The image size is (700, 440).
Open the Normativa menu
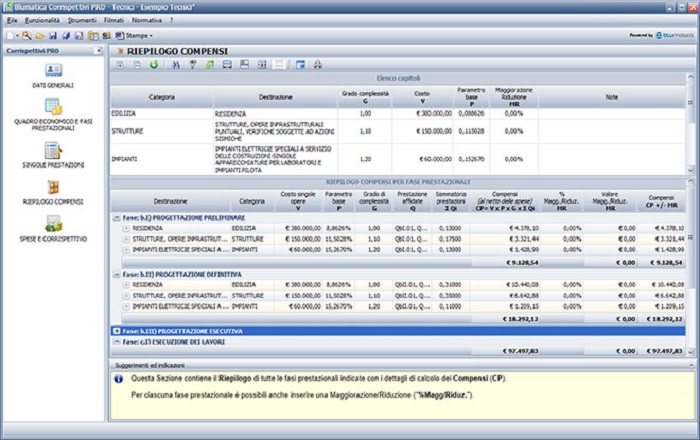pyautogui.click(x=146, y=20)
